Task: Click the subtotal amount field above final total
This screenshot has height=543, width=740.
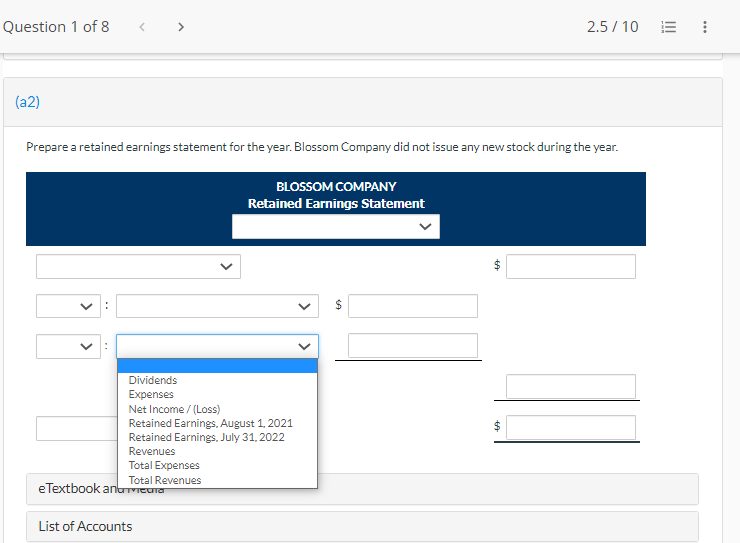Action: (571, 386)
